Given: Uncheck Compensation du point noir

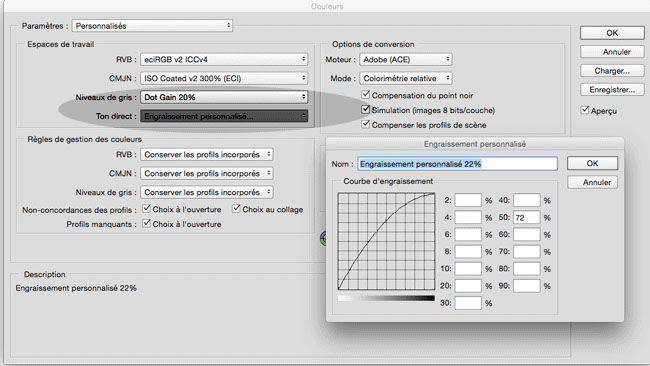Looking at the screenshot, I should pos(366,95).
